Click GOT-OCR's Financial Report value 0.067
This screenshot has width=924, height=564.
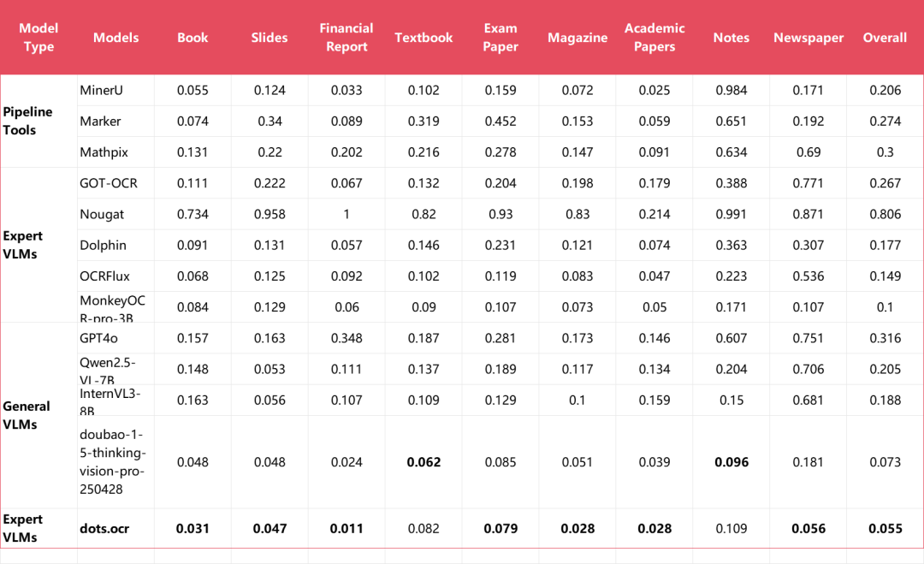[x=346, y=182]
